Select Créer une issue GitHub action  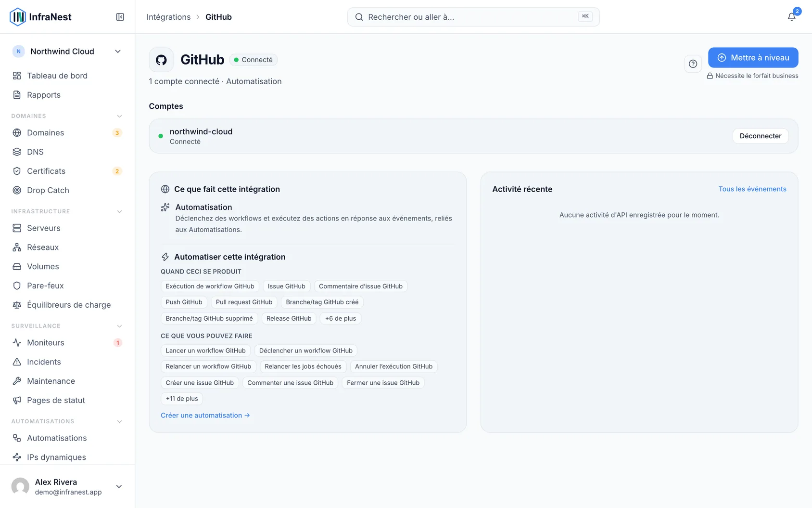(x=200, y=383)
